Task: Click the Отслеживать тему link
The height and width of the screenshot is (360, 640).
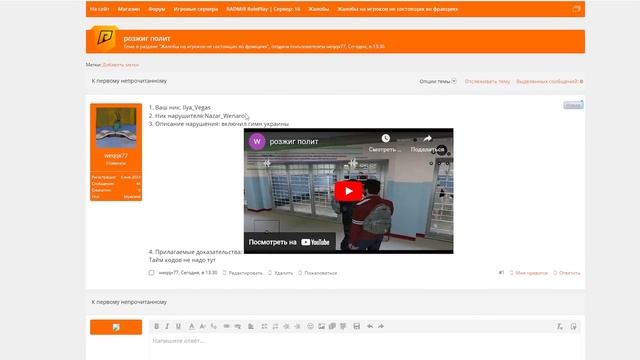Action: [487, 81]
